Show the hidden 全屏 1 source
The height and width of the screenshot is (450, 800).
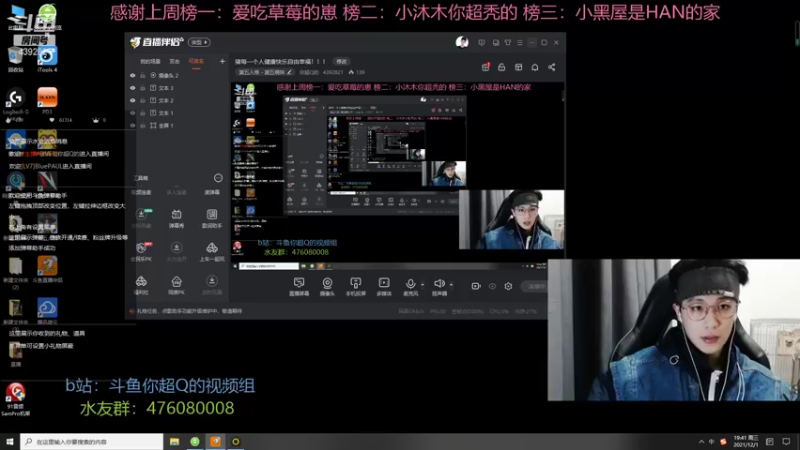click(133, 126)
